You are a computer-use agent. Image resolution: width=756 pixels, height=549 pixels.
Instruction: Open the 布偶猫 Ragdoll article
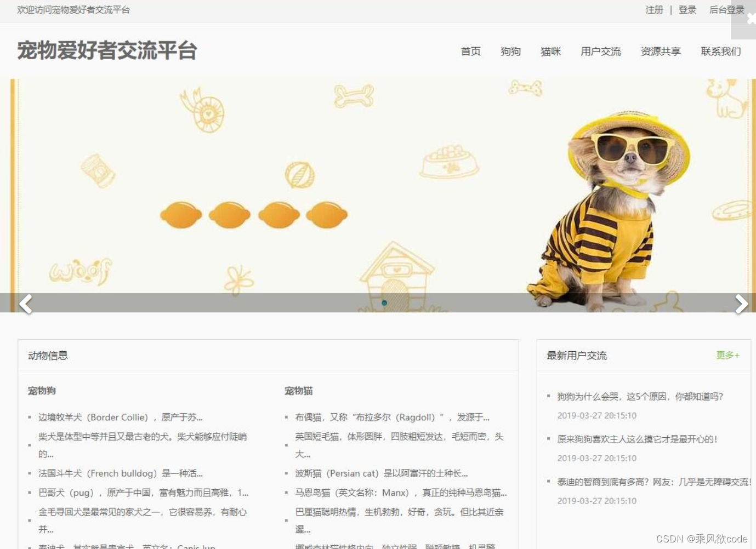391,417
